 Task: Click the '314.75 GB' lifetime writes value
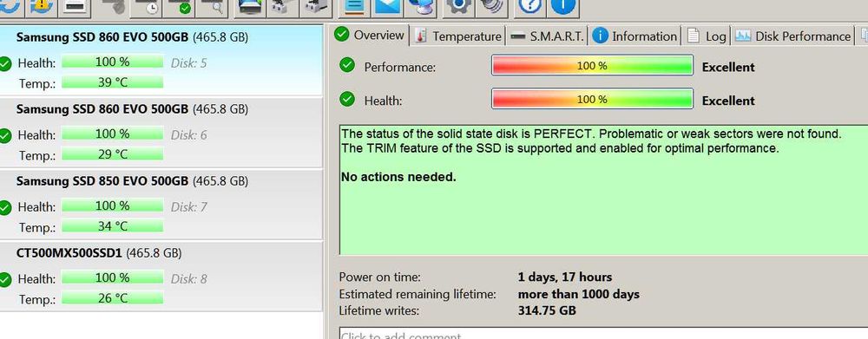click(547, 310)
